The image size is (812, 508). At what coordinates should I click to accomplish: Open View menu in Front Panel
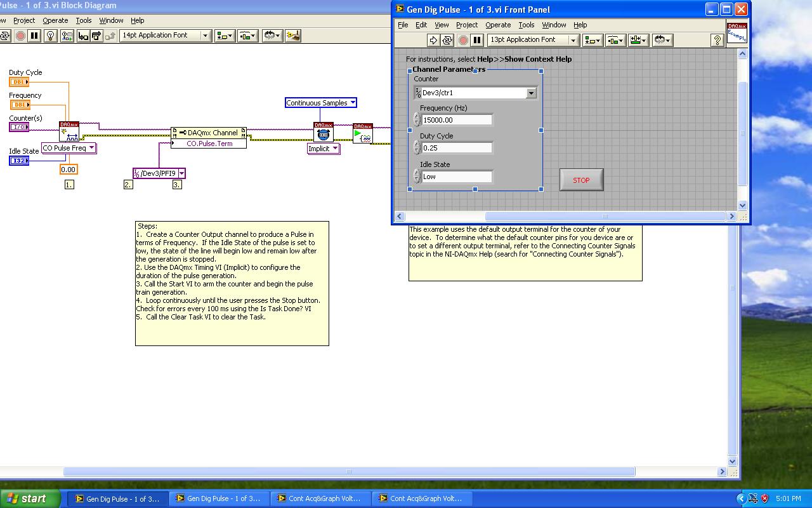(x=442, y=25)
